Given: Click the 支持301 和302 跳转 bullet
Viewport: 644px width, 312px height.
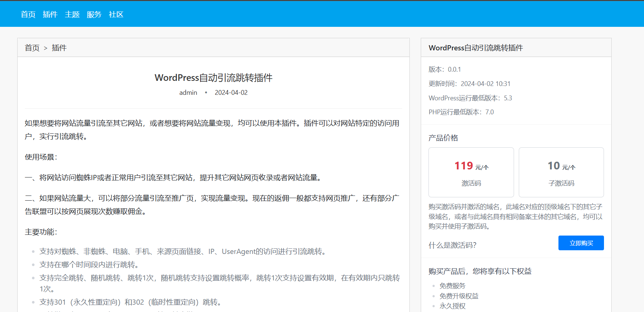Looking at the screenshot, I should coord(131,302).
